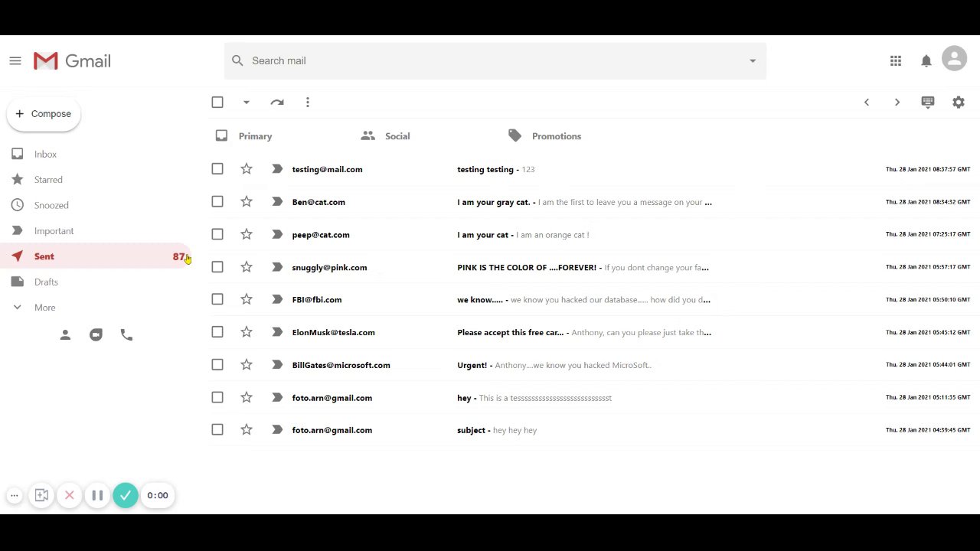Open the select-all dropdown arrow

247,103
